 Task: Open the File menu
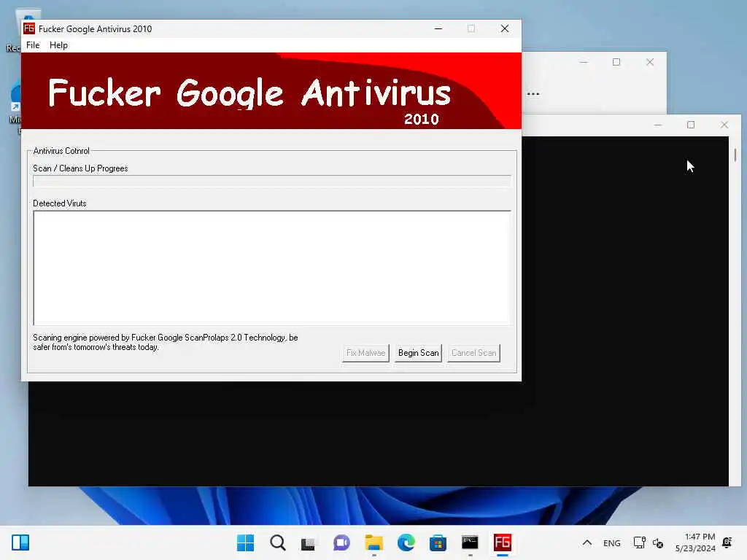[x=33, y=45]
